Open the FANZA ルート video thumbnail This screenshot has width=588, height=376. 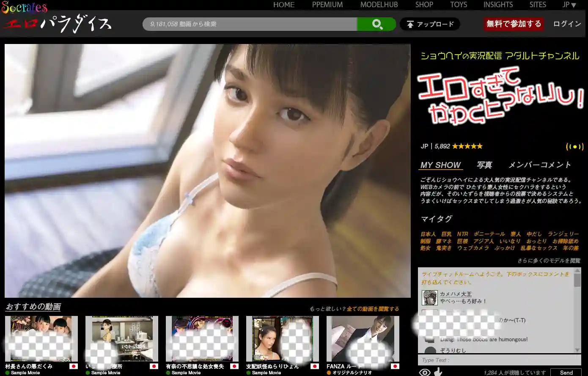pyautogui.click(x=363, y=339)
